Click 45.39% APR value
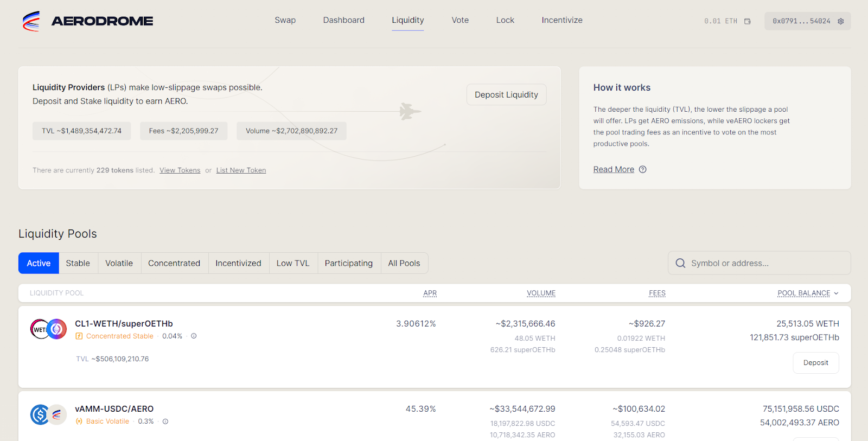 (x=421, y=409)
